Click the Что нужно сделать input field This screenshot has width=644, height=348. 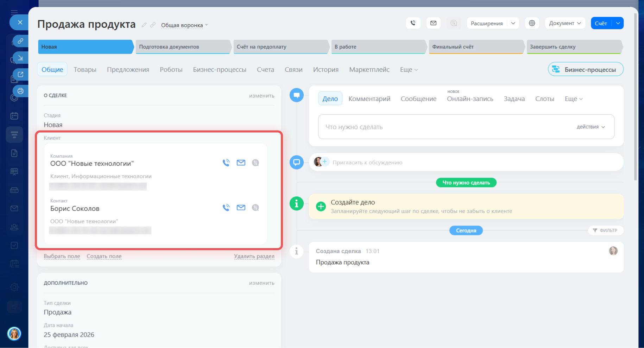point(443,127)
